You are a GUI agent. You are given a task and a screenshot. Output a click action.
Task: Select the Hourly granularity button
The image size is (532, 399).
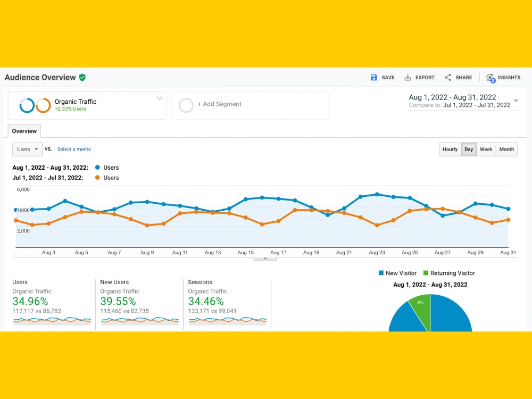450,149
